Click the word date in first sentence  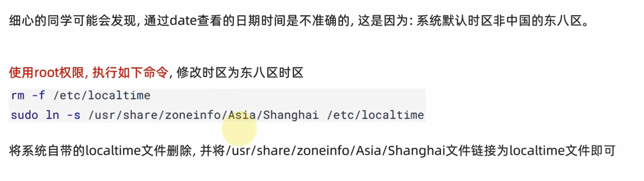pyautogui.click(x=183, y=20)
